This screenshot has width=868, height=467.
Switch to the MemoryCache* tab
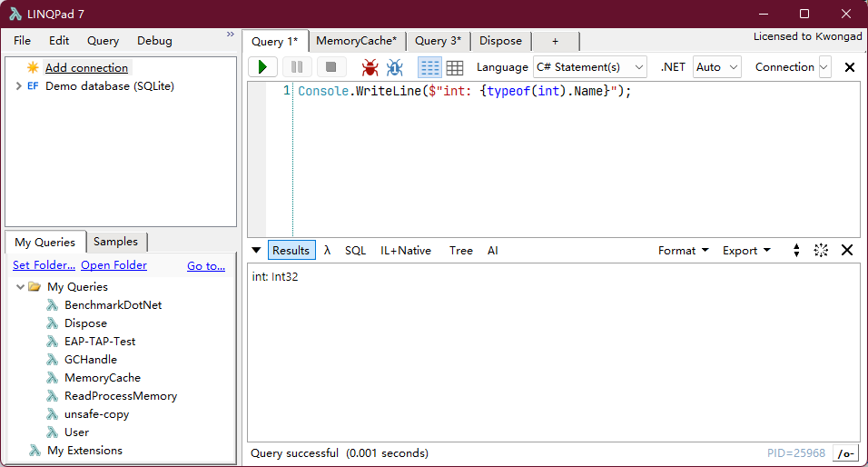356,41
